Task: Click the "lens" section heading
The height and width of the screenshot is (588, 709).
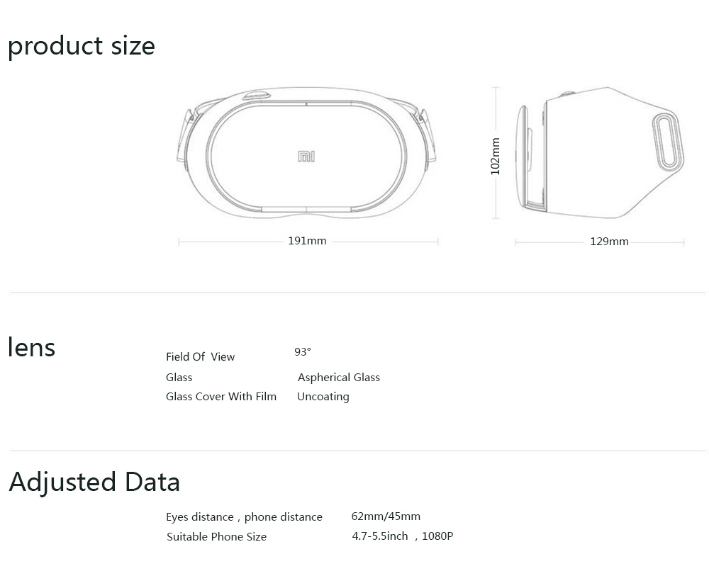Action: 31,347
